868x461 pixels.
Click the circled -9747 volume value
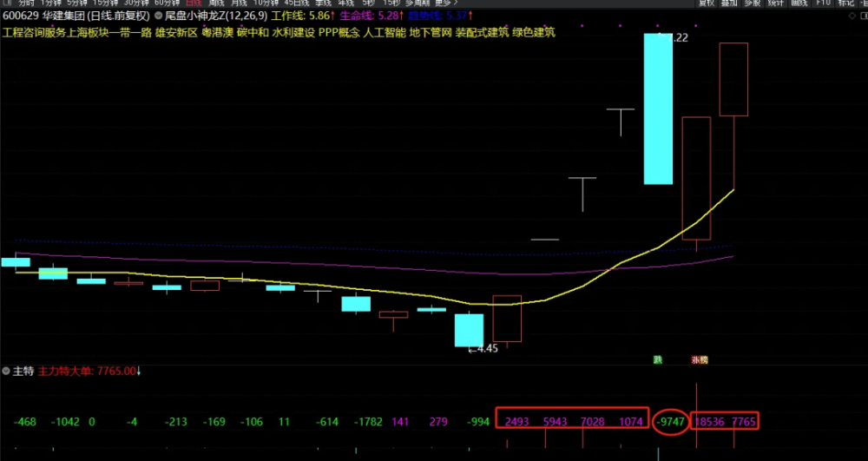[x=671, y=422]
